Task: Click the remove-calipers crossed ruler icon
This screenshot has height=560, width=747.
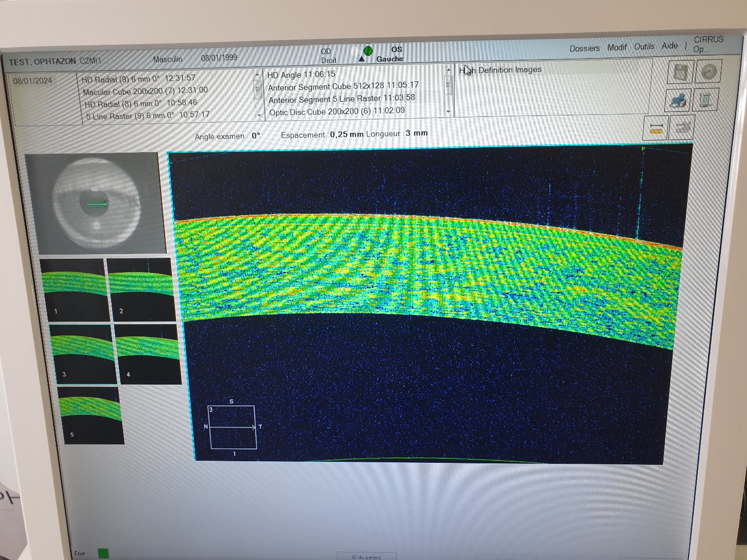Action: [682, 127]
